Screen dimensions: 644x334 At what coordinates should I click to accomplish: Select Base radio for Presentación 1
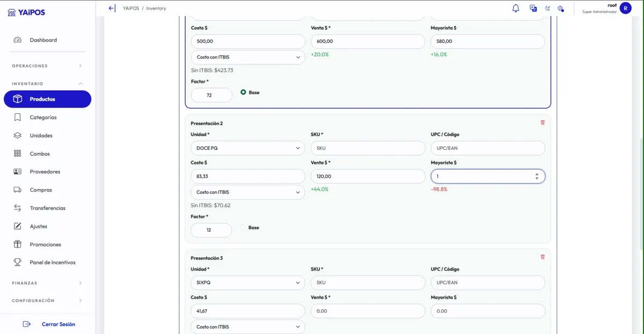243,92
